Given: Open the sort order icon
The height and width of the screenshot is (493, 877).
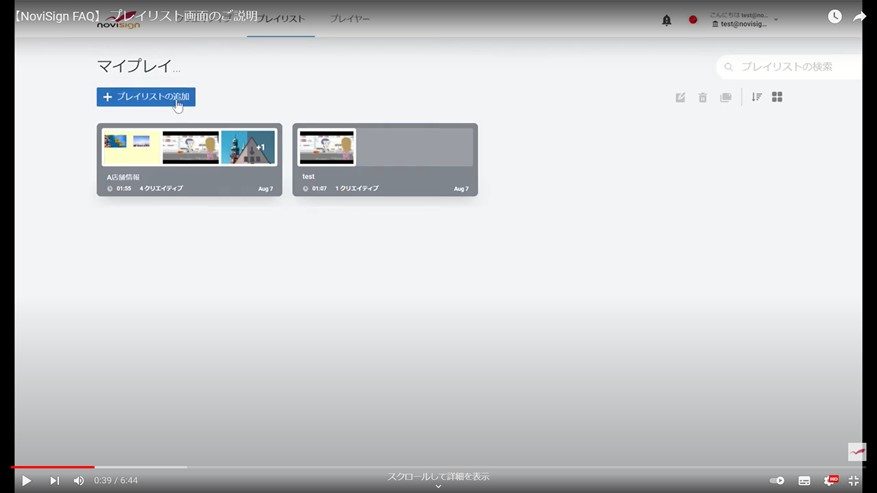Looking at the screenshot, I should point(757,97).
